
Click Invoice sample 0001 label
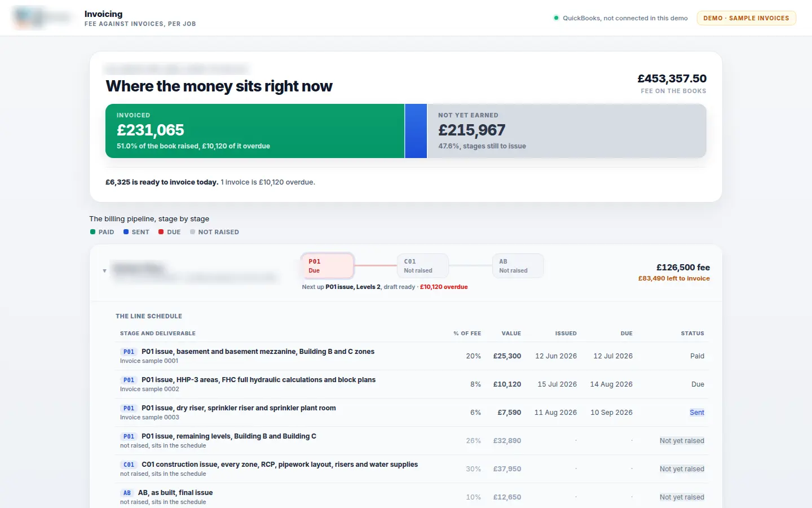pyautogui.click(x=149, y=361)
